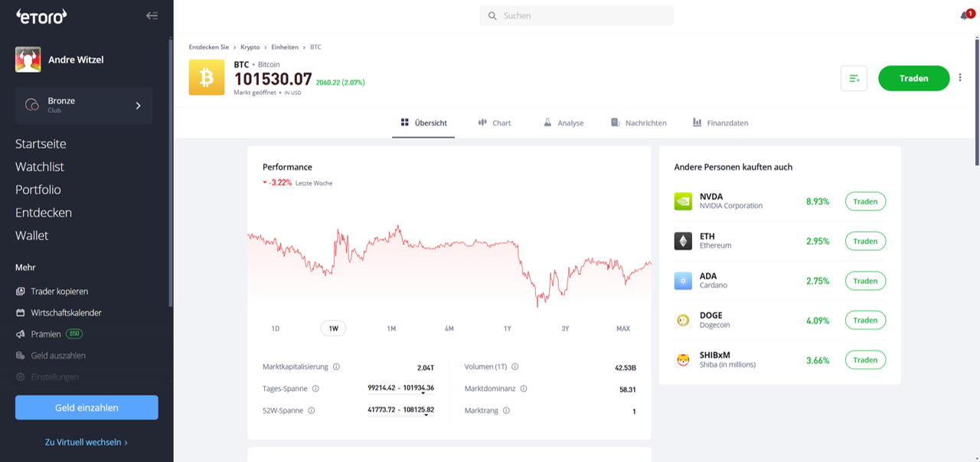Show info for Tages-Spanne
This screenshot has width=980, height=462.
[x=315, y=389]
